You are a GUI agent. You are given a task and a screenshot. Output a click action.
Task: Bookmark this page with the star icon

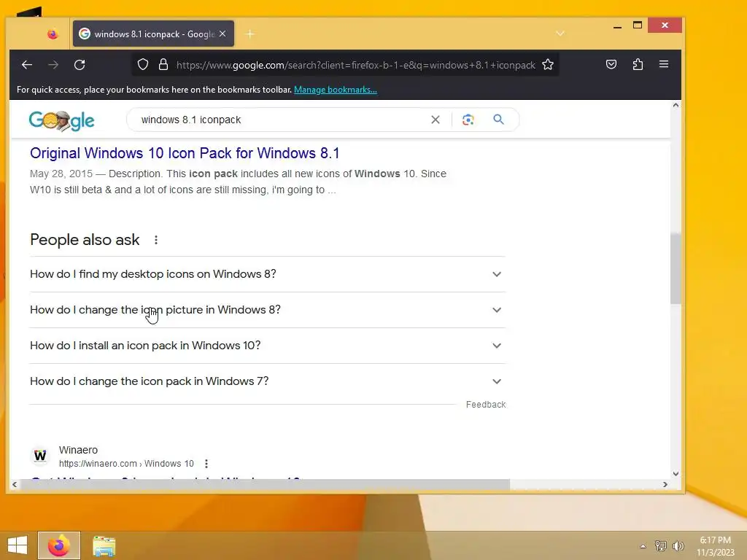click(548, 64)
